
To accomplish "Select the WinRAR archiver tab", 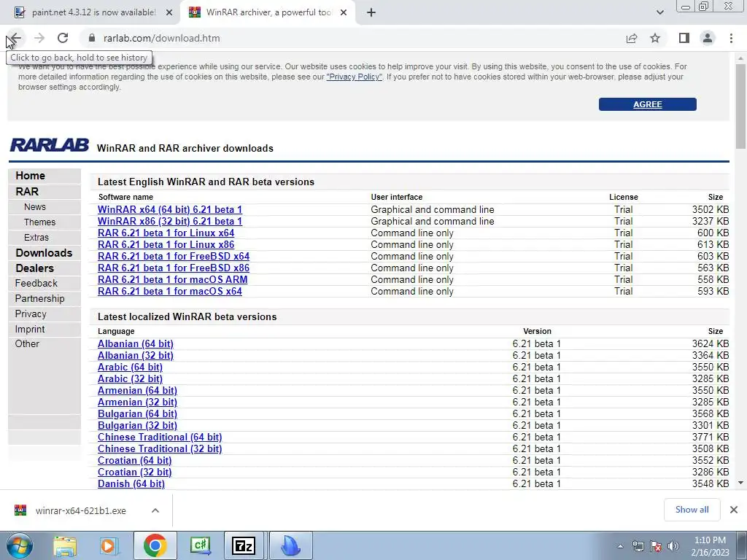I will [x=268, y=12].
